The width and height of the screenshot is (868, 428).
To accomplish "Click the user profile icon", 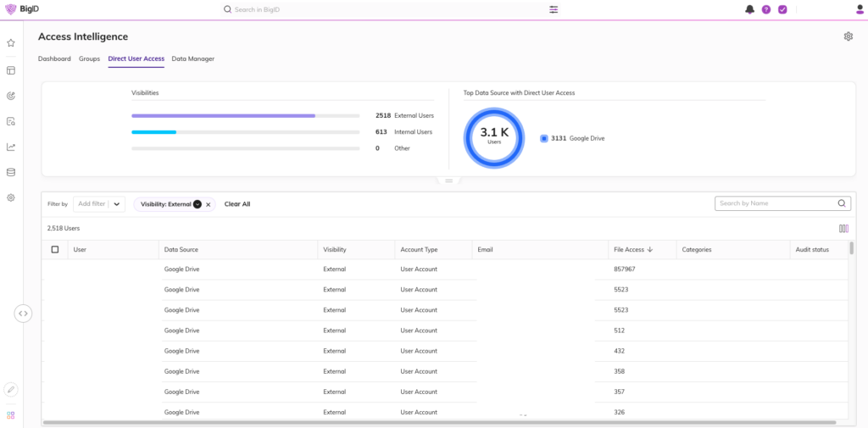I will coord(860,9).
